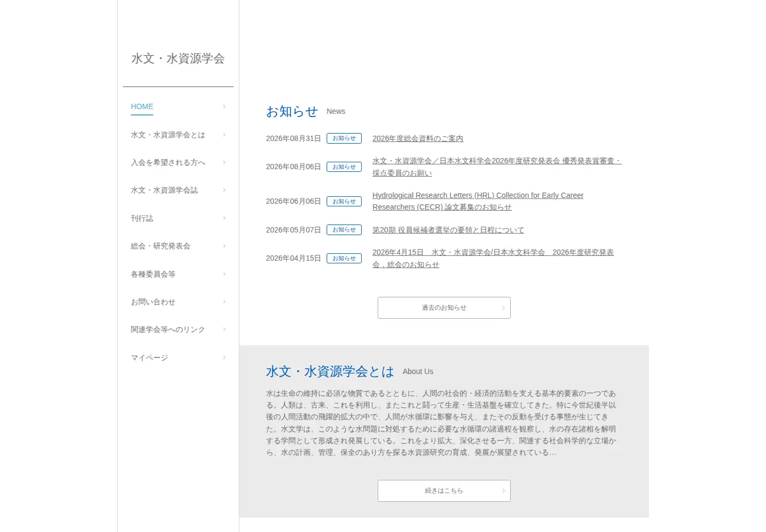Image resolution: width=766 pixels, height=532 pixels.
Task: Open Hydrological Research Letters CECR link
Action: point(478,201)
